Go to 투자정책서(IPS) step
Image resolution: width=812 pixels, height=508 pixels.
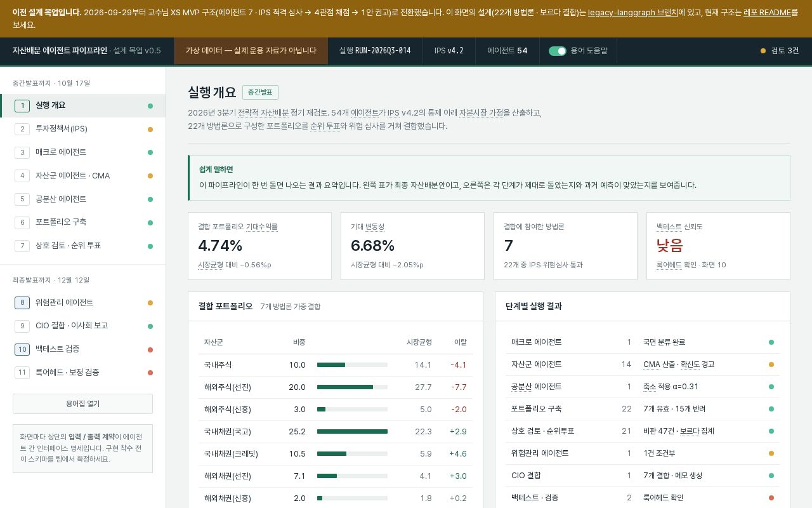82,129
